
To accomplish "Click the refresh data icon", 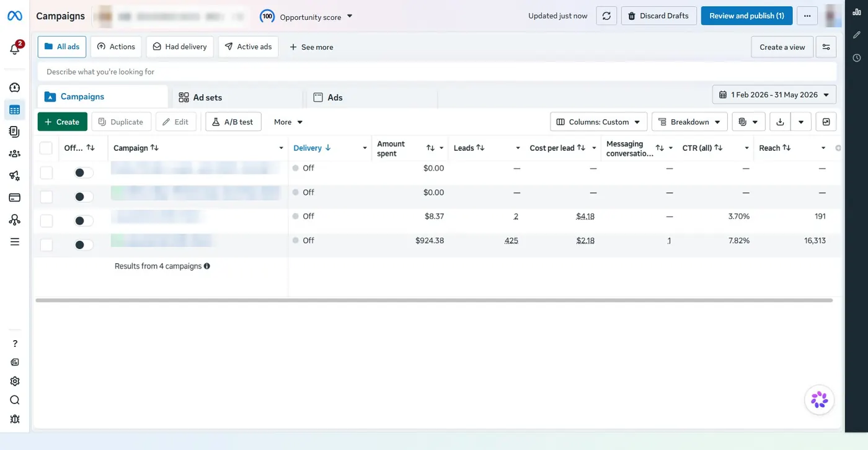I will click(x=606, y=16).
